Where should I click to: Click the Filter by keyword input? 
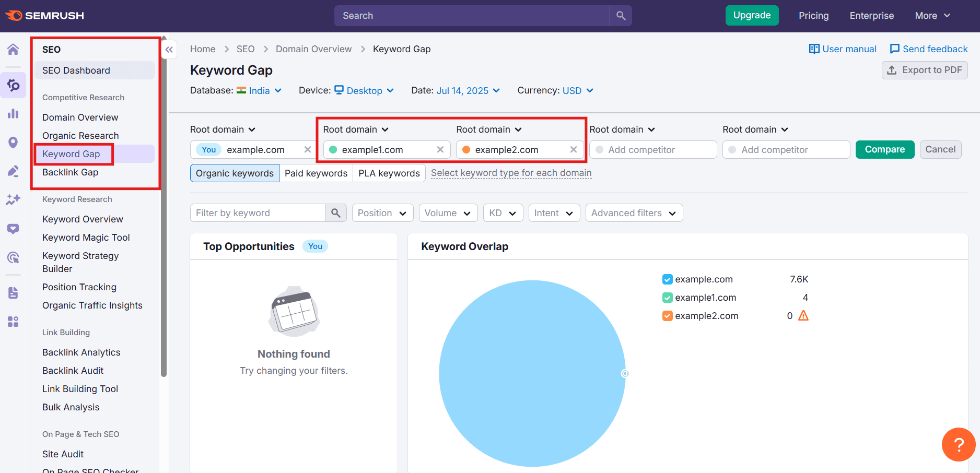point(258,213)
